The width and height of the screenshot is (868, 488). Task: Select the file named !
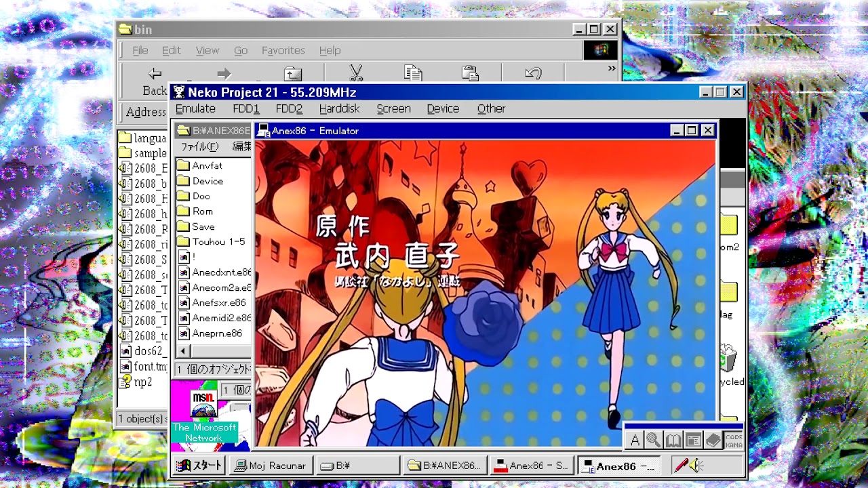[186, 258]
